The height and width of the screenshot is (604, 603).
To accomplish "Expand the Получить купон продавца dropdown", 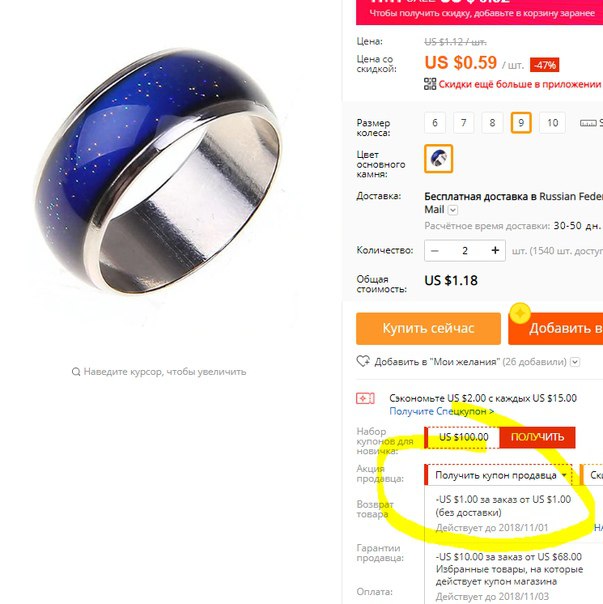I will point(498,475).
